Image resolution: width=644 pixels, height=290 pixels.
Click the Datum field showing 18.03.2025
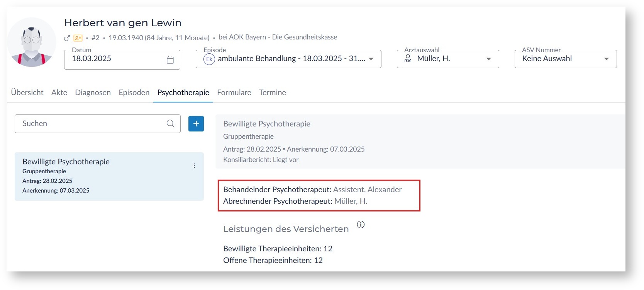(116, 59)
